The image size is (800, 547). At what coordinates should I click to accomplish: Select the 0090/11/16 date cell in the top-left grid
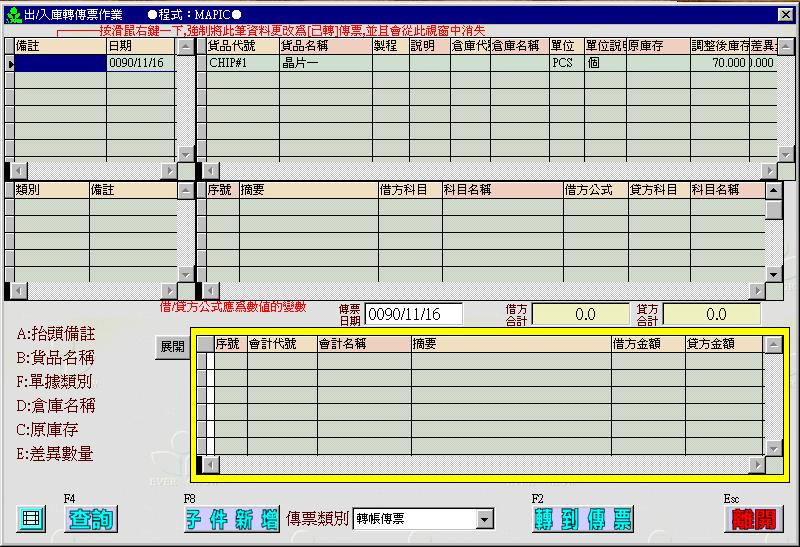click(140, 63)
